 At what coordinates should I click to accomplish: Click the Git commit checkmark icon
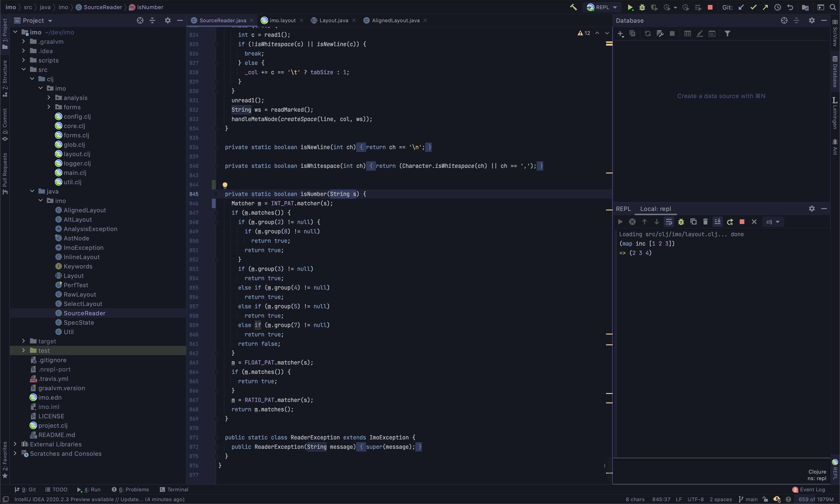coord(753,7)
